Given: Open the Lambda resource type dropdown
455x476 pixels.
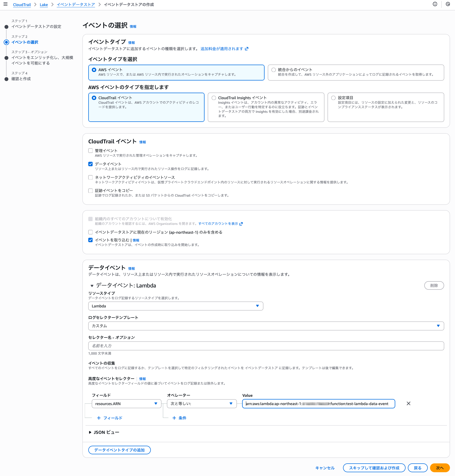Looking at the screenshot, I should [176, 306].
